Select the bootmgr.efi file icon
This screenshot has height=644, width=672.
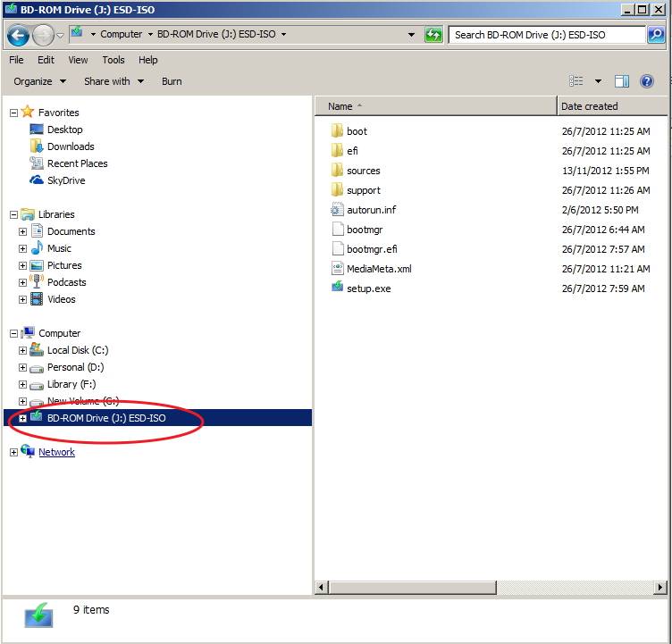(x=338, y=248)
